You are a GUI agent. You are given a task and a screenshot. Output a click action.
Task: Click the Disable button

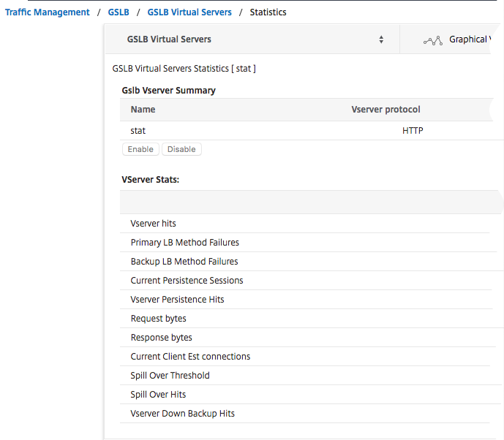click(x=181, y=149)
